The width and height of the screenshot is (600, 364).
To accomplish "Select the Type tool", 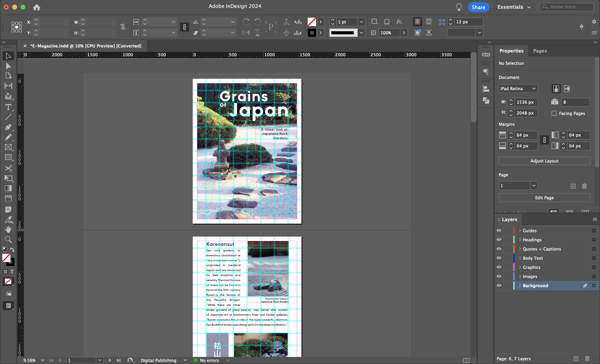I will click(8, 107).
